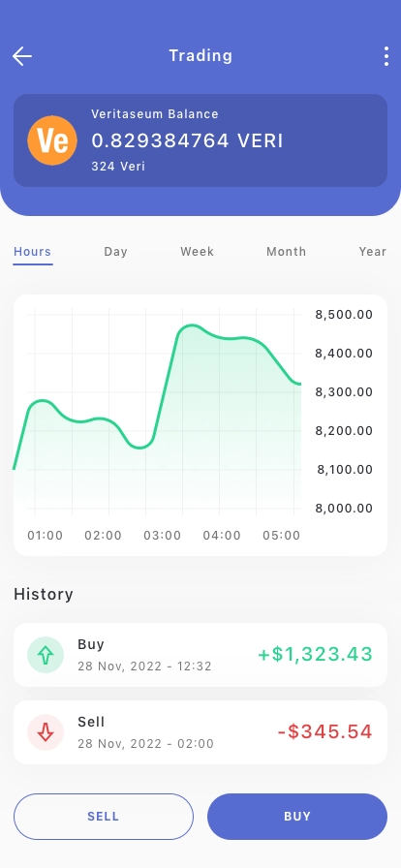Select the 01:00 label on the chart axis
401x868 pixels.
point(46,536)
